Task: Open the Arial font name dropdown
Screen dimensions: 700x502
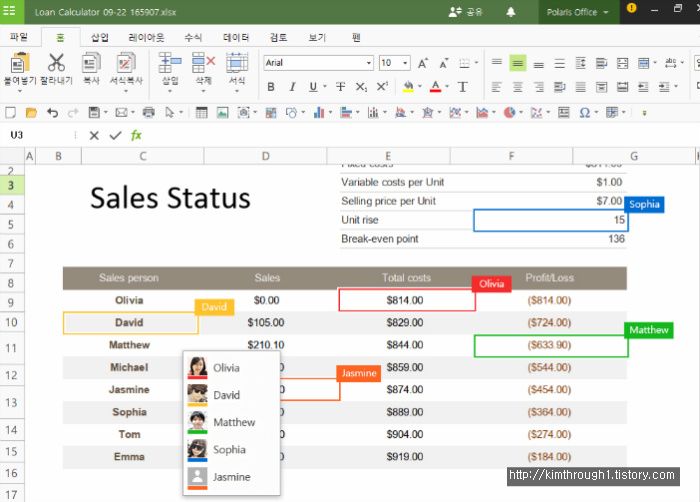Action: [x=369, y=63]
